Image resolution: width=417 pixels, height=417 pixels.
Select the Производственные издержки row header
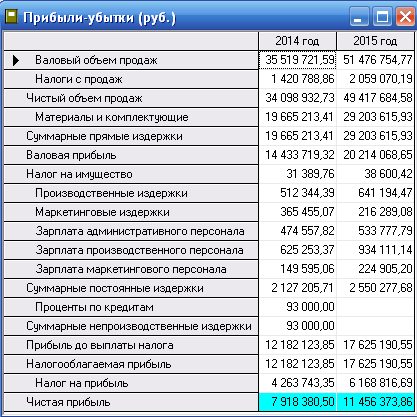[131, 193]
